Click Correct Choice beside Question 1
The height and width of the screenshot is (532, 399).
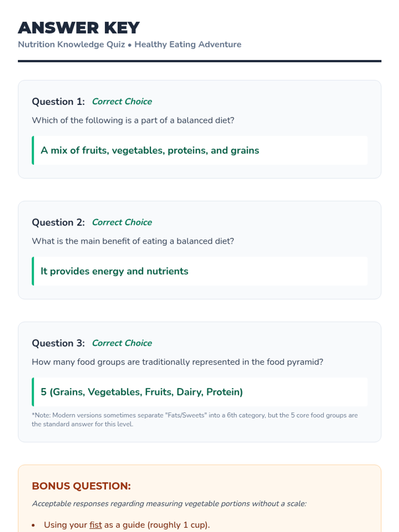click(x=122, y=102)
